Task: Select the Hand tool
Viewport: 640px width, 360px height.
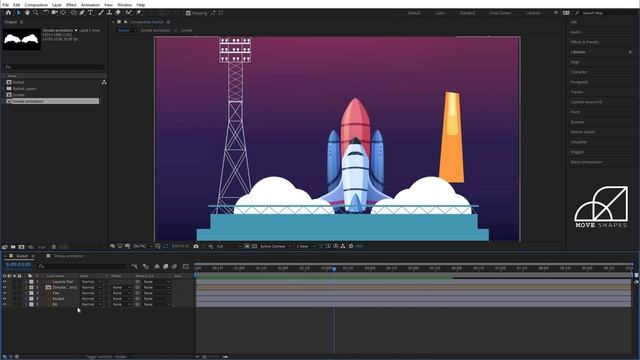Action: pyautogui.click(x=27, y=13)
